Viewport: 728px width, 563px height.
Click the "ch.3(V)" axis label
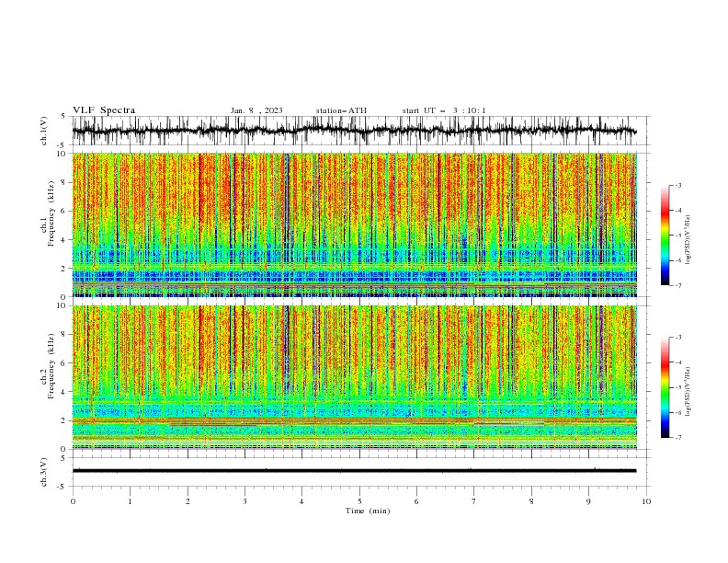[44, 472]
